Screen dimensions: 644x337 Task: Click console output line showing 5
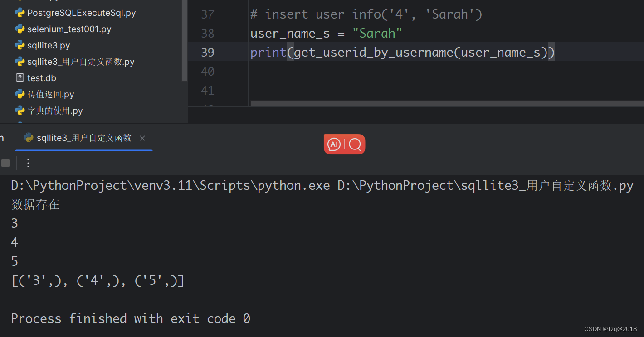(15, 261)
